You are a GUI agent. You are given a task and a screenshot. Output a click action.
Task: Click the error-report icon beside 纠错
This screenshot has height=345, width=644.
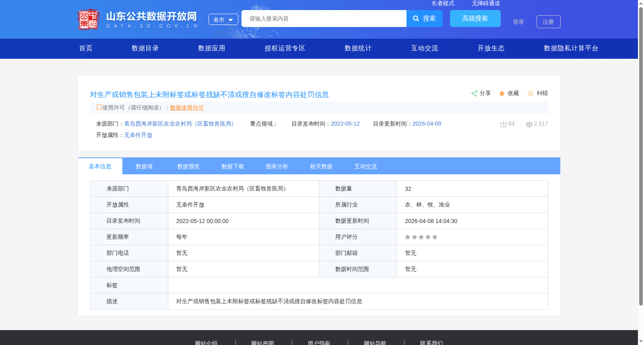click(x=530, y=93)
